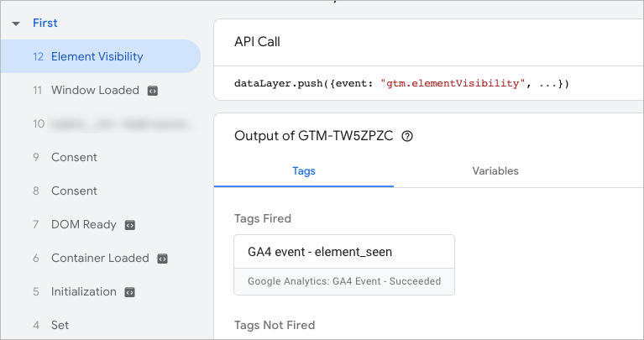644x340 pixels.
Task: Click code icon beside Window Loaded
Action: 153,91
